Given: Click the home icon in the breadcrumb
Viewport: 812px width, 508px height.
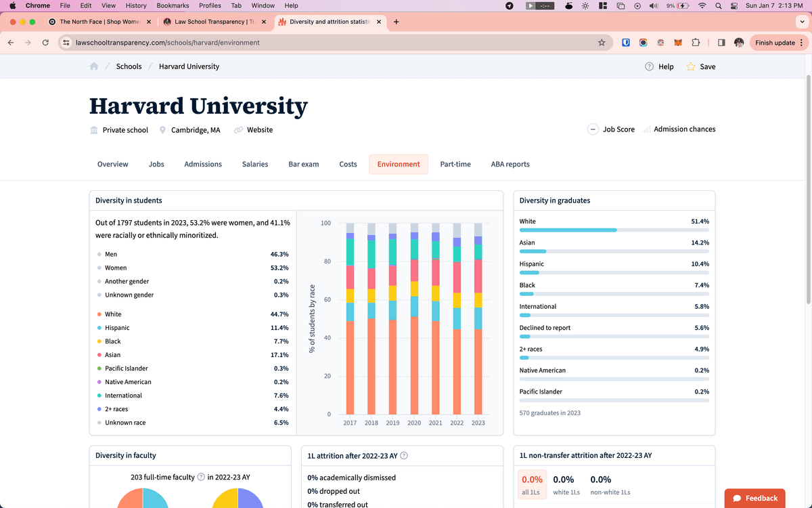Looking at the screenshot, I should pyautogui.click(x=93, y=66).
